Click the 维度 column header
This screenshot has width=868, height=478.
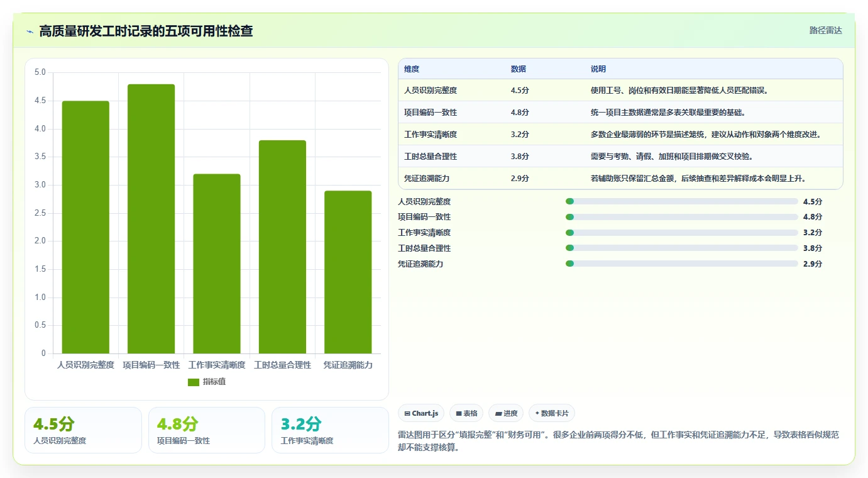click(412, 69)
